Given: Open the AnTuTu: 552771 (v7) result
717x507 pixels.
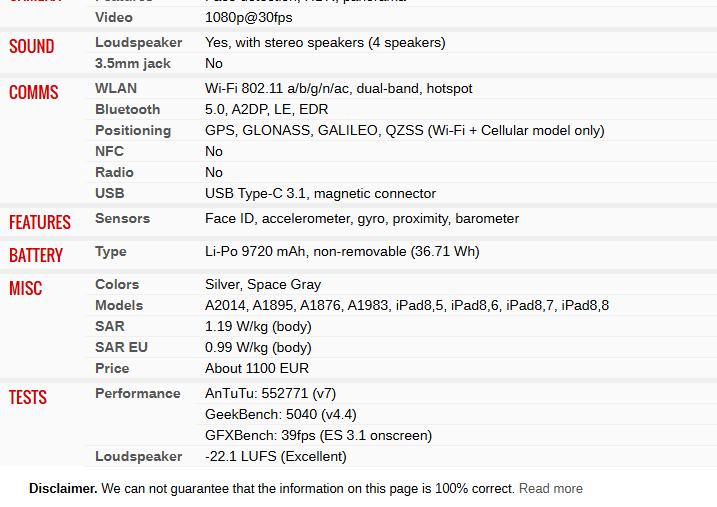Looking at the screenshot, I should click(x=270, y=394).
